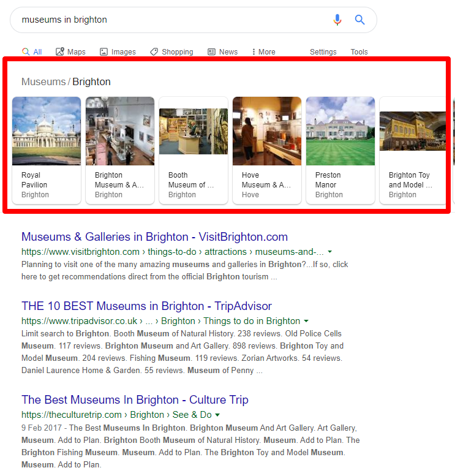
Task: Click the Hove Museum & A... card title
Action: tap(266, 180)
